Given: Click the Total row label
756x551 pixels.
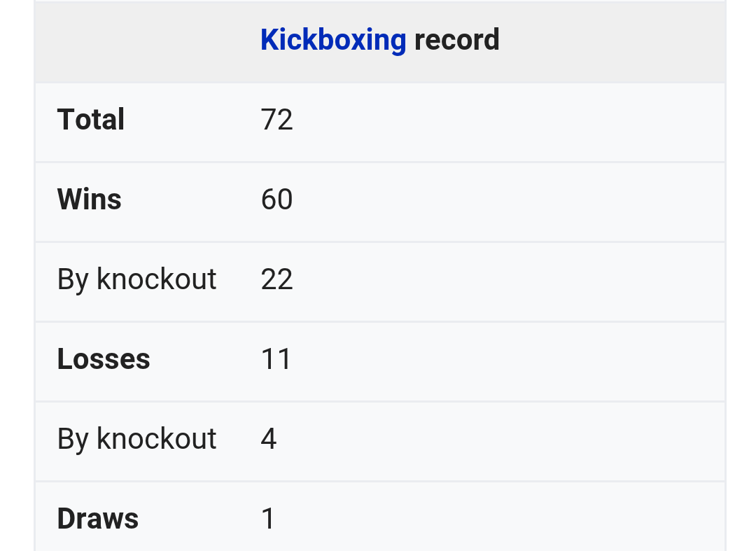Looking at the screenshot, I should (x=91, y=120).
